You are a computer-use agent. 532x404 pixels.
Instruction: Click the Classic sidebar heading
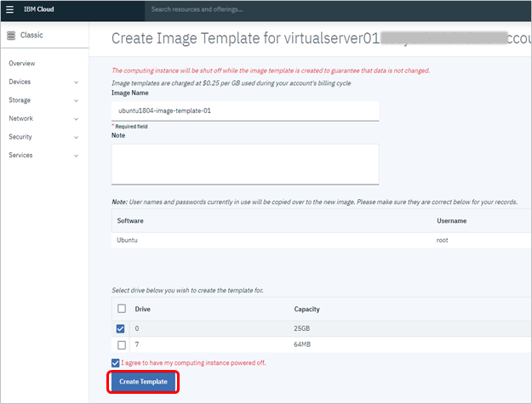(x=31, y=35)
